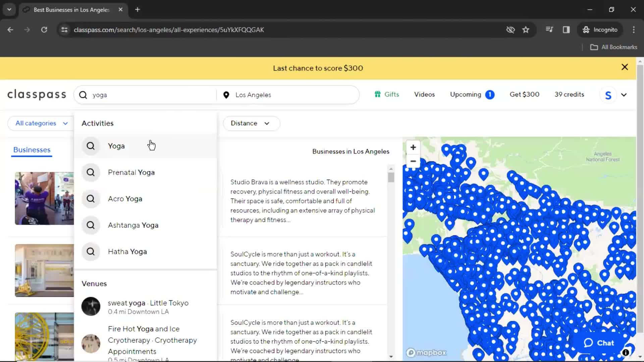The height and width of the screenshot is (362, 644).
Task: Click the search magnifier icon beside yoga
Action: 83,95
